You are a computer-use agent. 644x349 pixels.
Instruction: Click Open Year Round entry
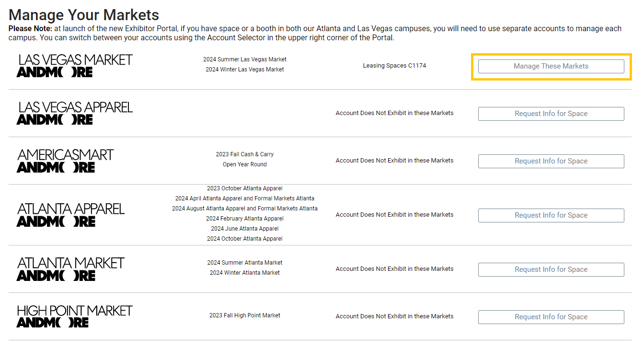(x=245, y=164)
